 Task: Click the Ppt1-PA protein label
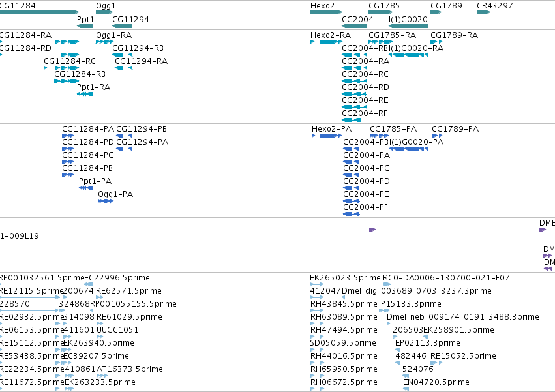(x=95, y=181)
